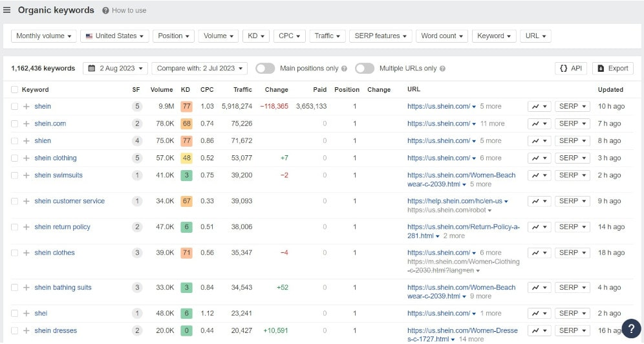Click info icon beside Multiple URLs only
This screenshot has height=344, width=644.
tap(442, 69)
